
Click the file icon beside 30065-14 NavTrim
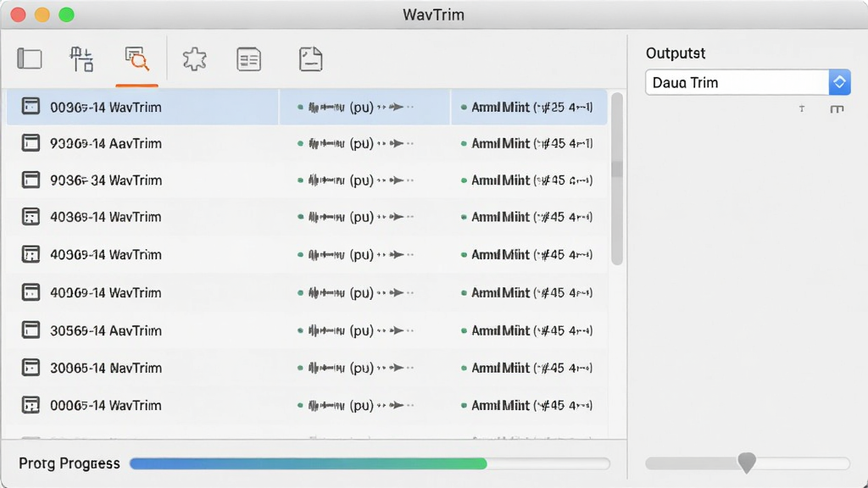click(31, 368)
